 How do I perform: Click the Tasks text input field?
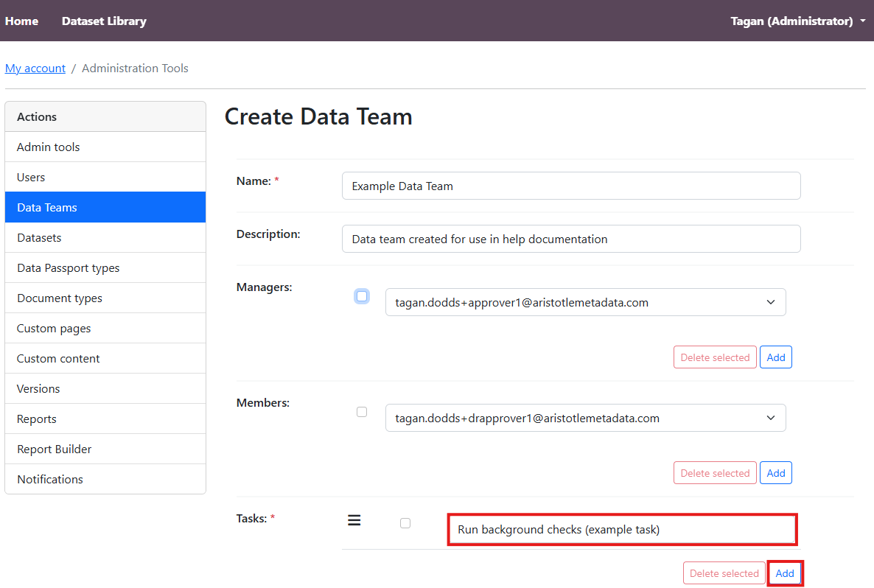click(622, 530)
